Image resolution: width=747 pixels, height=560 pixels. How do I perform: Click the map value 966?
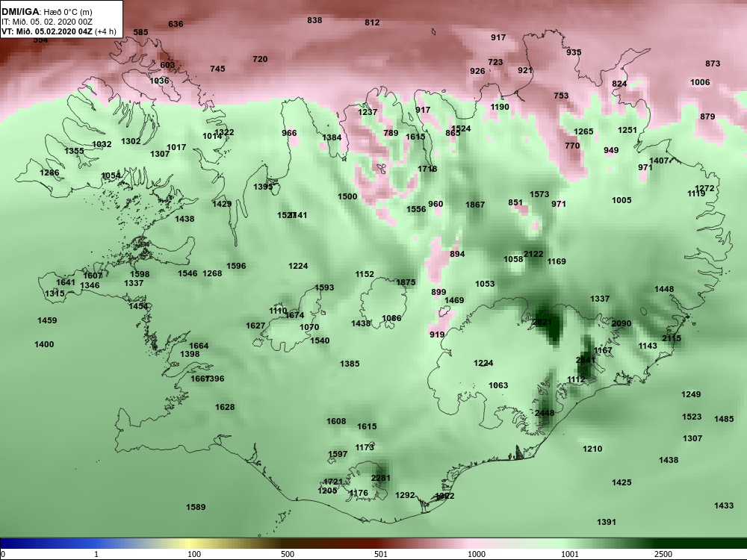(x=289, y=134)
